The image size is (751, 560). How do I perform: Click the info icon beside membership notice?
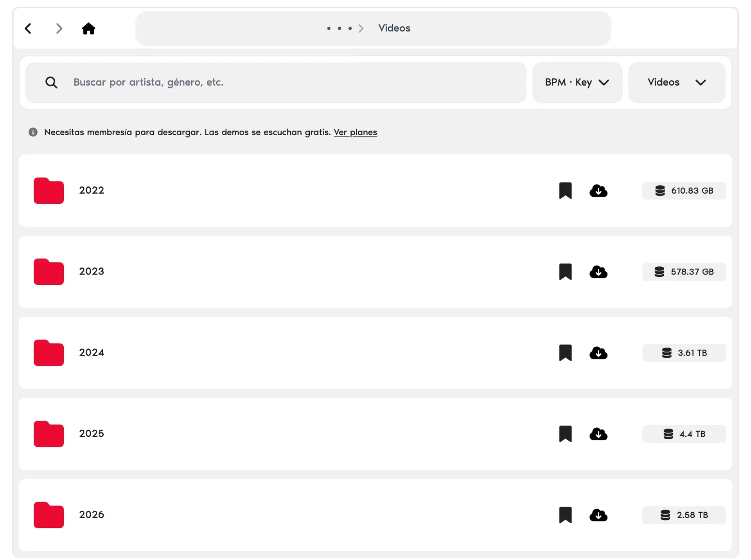click(33, 132)
